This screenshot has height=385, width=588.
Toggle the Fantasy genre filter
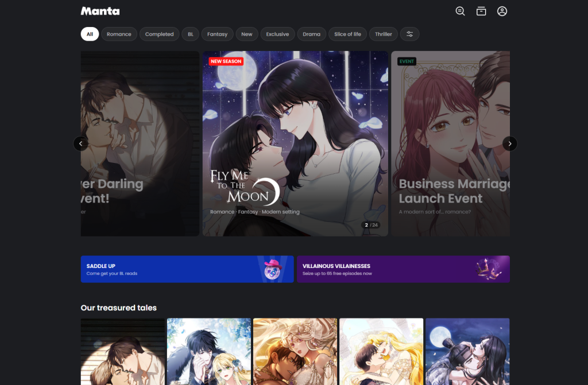[x=217, y=34]
